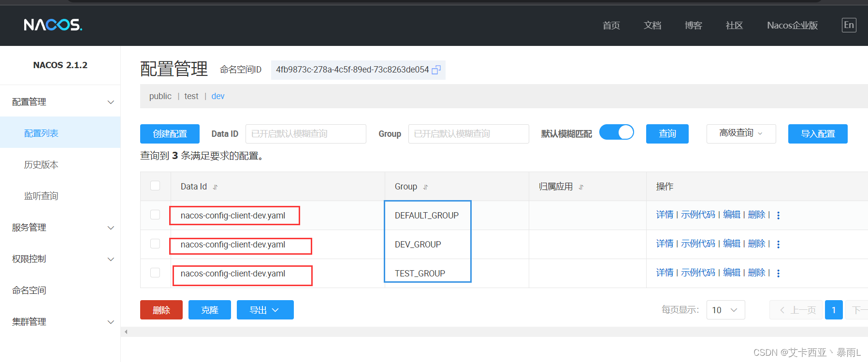Check the TEST_GROUP row checkbox
Image resolution: width=868 pixels, height=362 pixels.
pos(155,273)
